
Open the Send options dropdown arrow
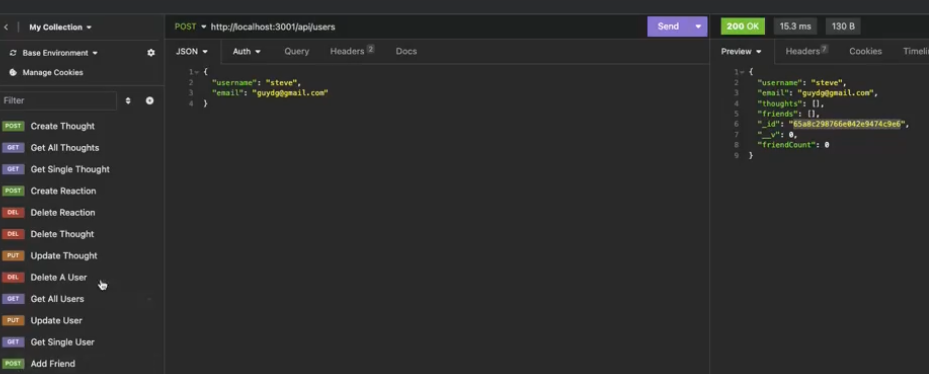click(698, 27)
